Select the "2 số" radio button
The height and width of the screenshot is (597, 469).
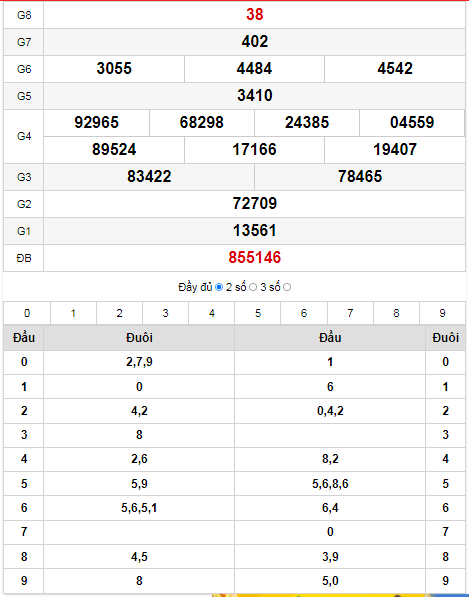point(253,287)
